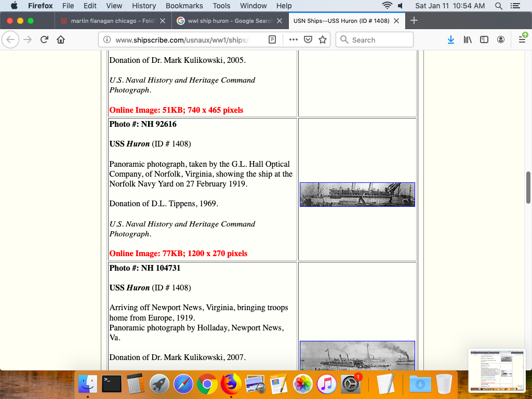This screenshot has width=532, height=399.
Task: Save page to Pocket
Action: click(x=308, y=40)
